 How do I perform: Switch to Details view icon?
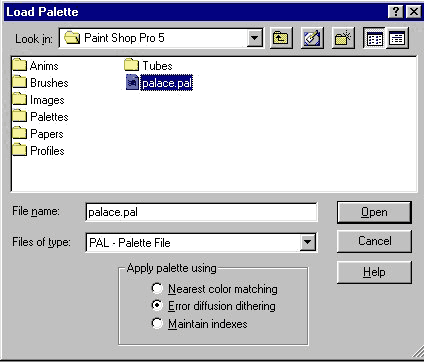[x=397, y=38]
